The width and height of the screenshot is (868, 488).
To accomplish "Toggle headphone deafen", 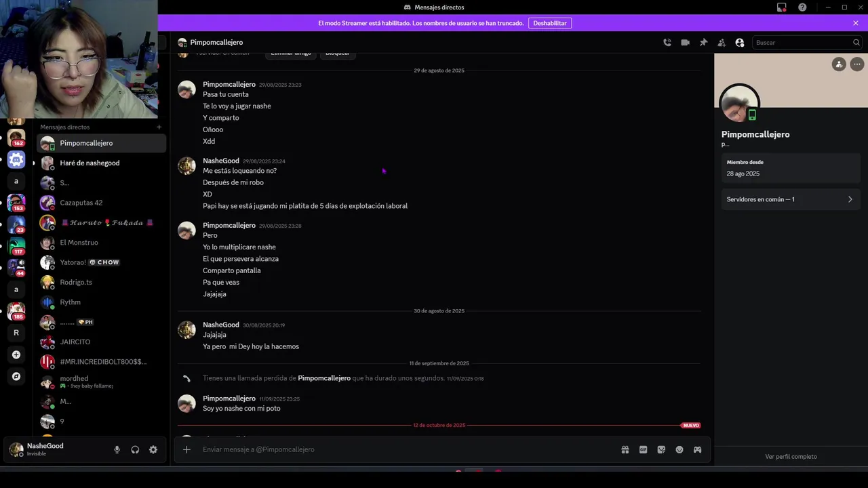I will point(135,449).
